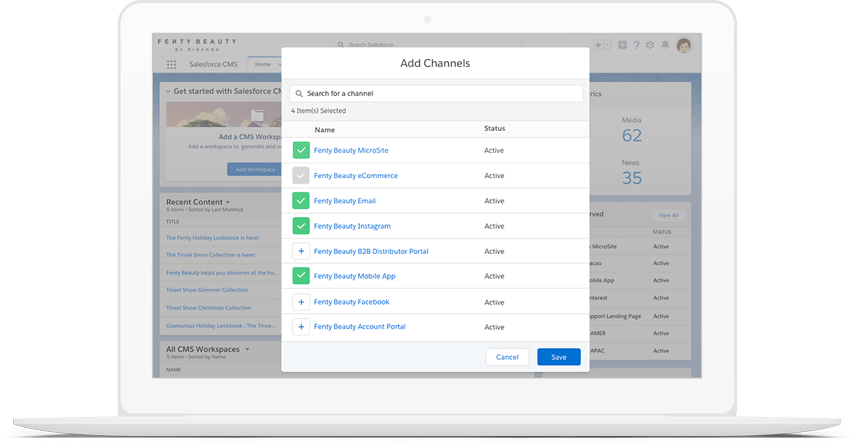Open the global actions plus icon
857x447 pixels.
coord(622,45)
